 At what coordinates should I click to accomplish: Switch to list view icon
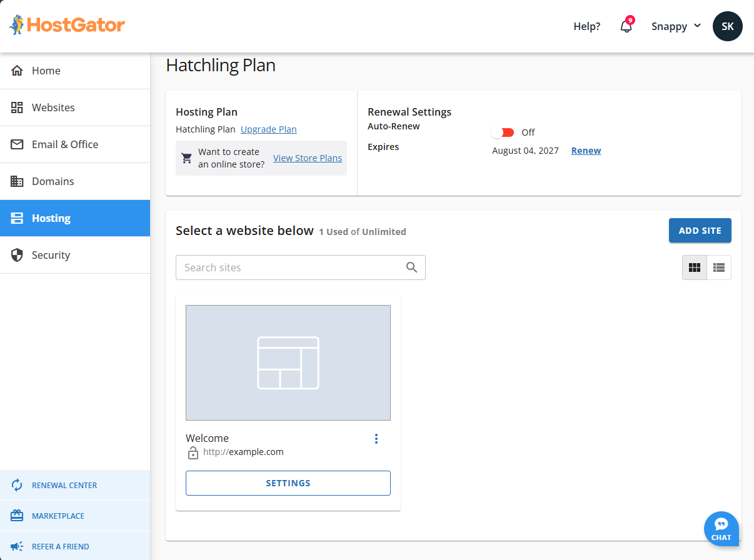coord(718,267)
